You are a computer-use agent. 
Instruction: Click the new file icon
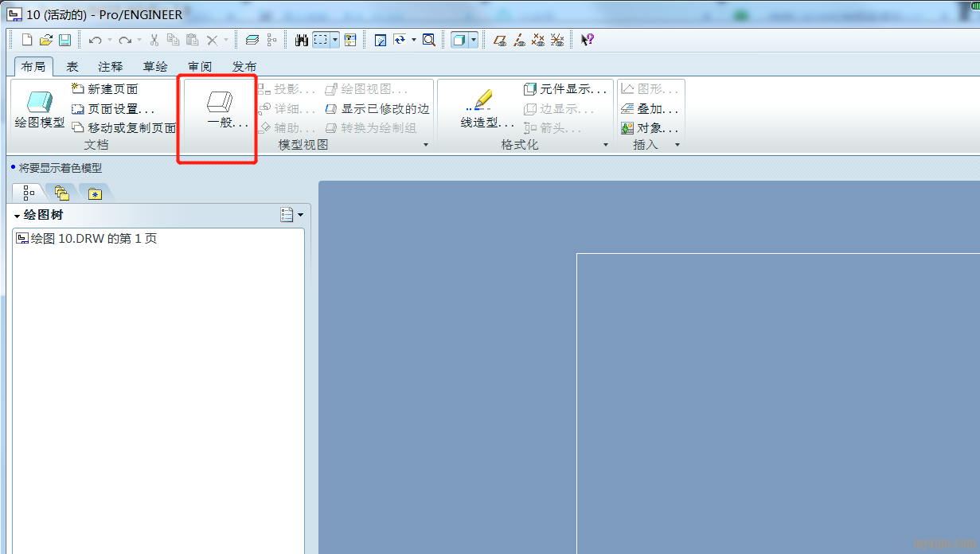[x=28, y=40]
